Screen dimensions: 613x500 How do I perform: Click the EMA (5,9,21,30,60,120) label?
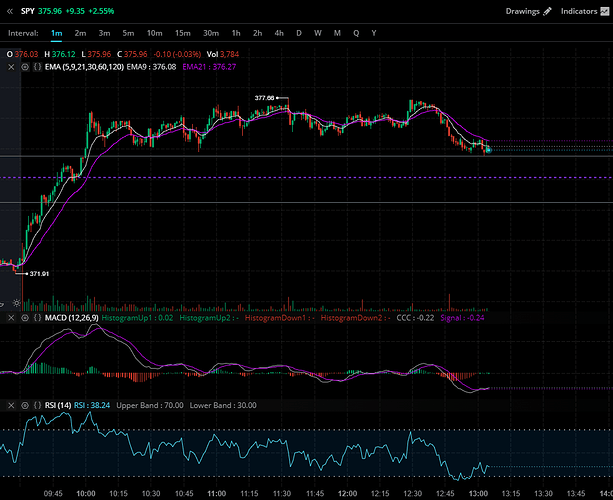(x=84, y=67)
